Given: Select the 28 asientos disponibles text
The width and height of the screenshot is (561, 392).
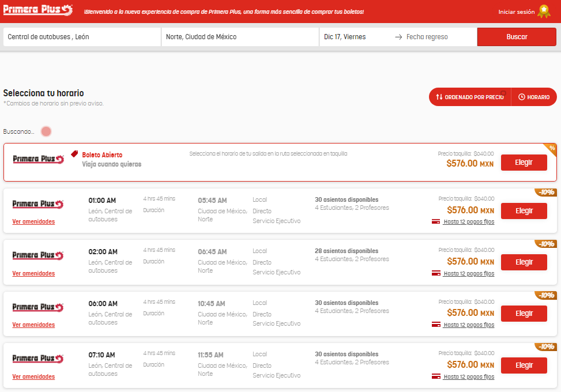Looking at the screenshot, I should tap(347, 251).
